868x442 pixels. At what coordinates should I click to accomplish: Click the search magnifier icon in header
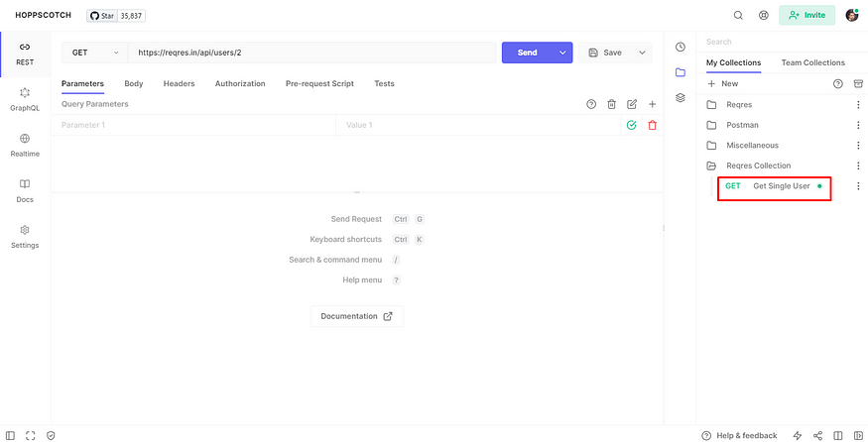738,16
